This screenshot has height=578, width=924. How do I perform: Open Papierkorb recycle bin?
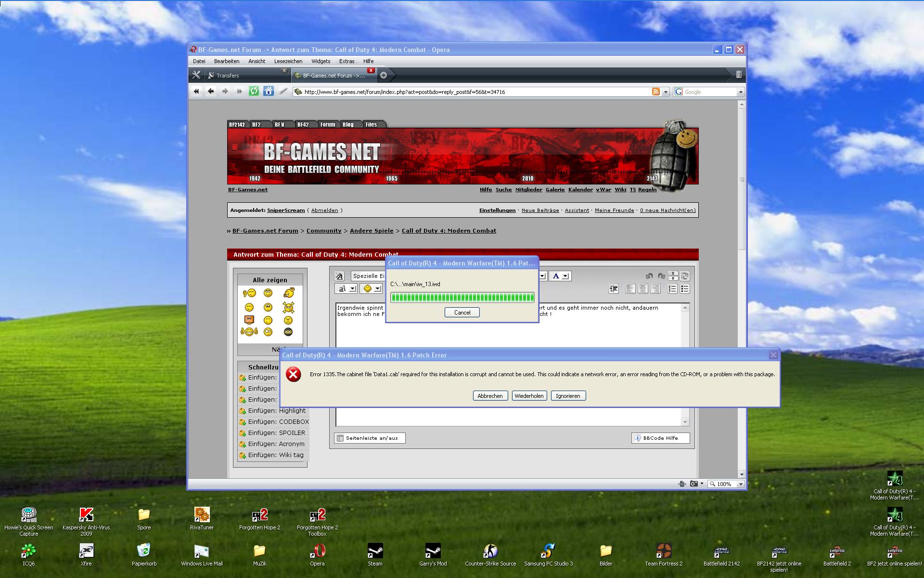(x=144, y=554)
